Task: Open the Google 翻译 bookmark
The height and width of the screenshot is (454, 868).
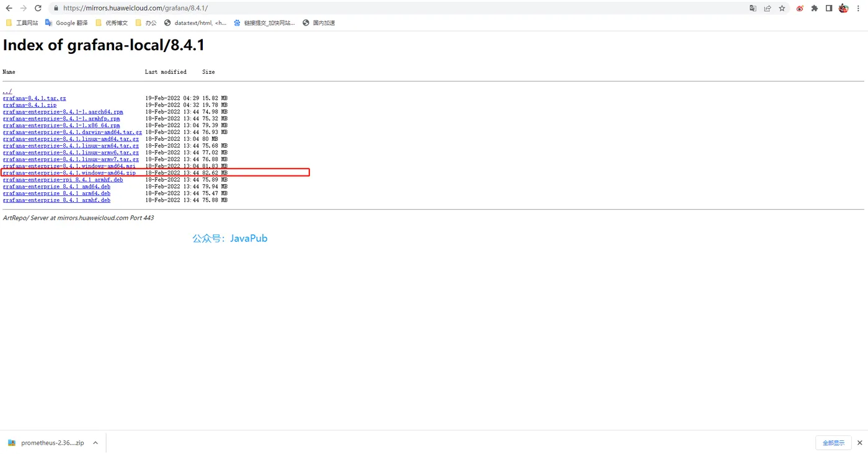Action: pyautogui.click(x=66, y=23)
